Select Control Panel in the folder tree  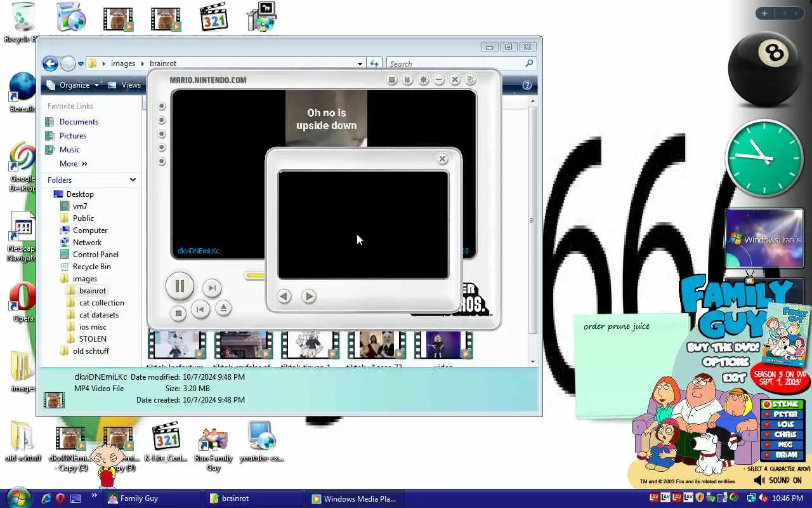(96, 255)
